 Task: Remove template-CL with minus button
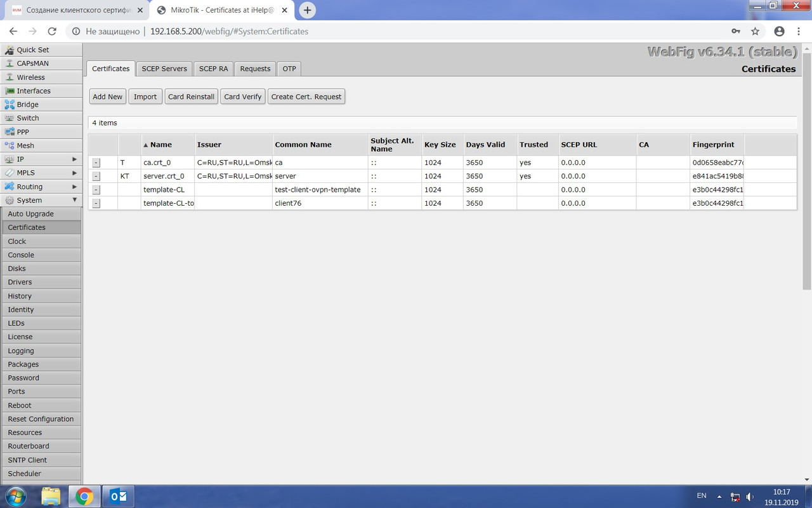(96, 190)
